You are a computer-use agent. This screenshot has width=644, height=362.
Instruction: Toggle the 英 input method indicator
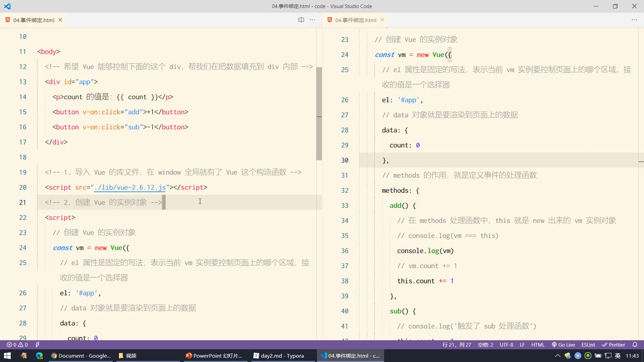tap(618, 356)
